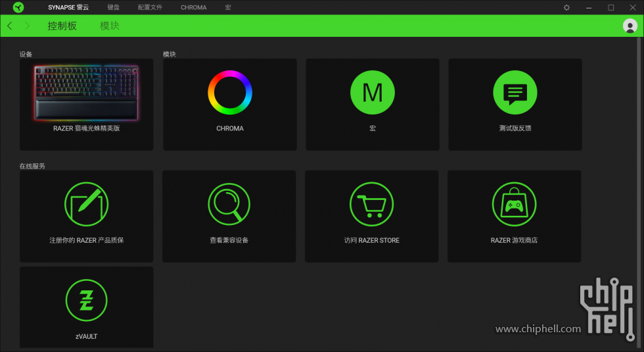The image size is (644, 352).
Task: Click the 宏 top menu item
Action: (227, 7)
